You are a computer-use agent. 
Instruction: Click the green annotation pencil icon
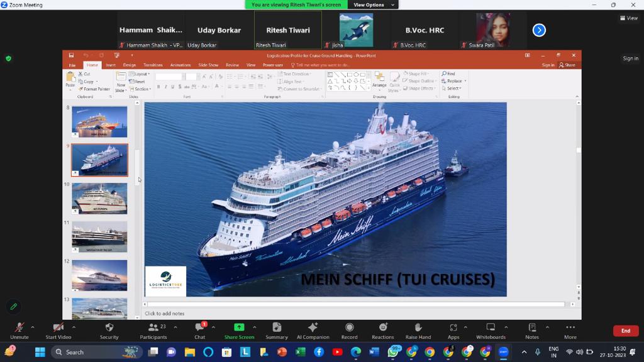click(x=14, y=307)
